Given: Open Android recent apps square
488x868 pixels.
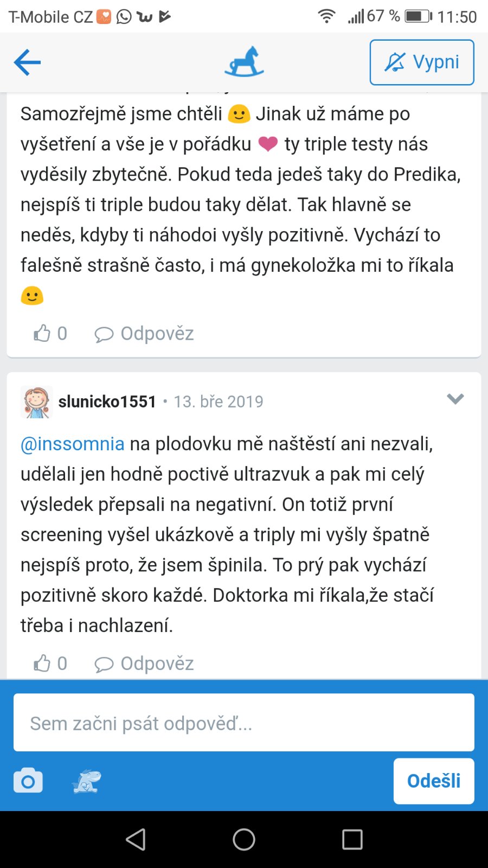Looking at the screenshot, I should pyautogui.click(x=352, y=840).
